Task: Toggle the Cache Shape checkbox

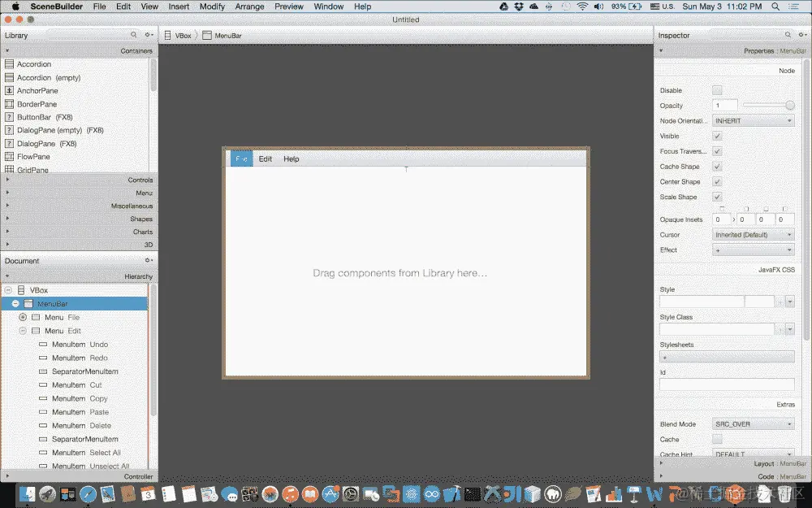Action: (717, 167)
